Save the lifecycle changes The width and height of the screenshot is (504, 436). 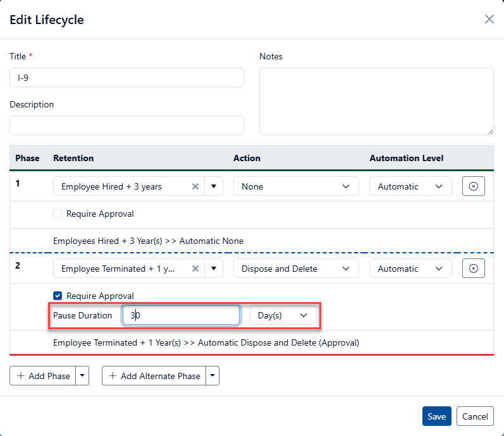(x=436, y=416)
